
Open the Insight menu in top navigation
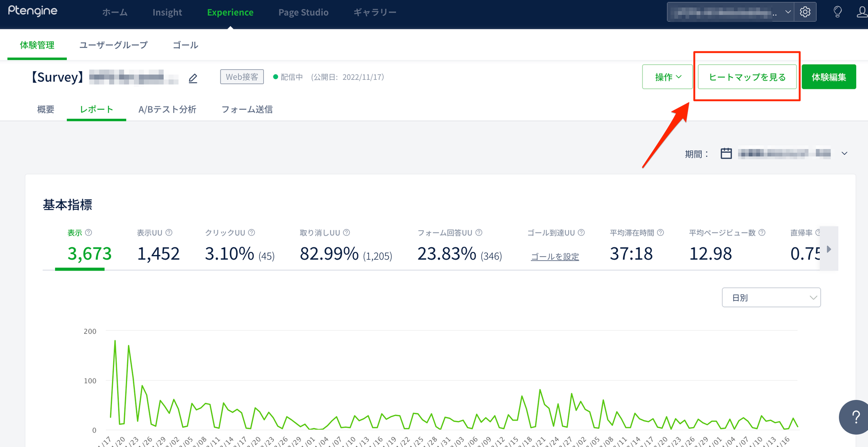click(x=167, y=13)
